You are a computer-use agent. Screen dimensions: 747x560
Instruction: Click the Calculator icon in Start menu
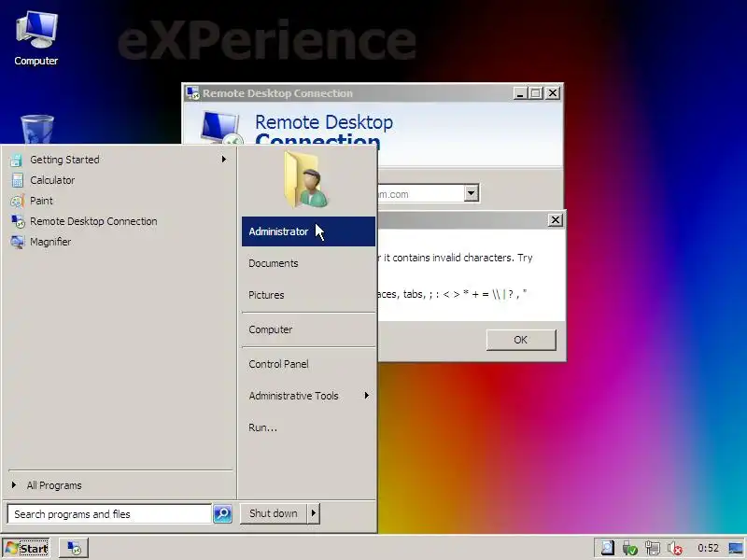coord(17,180)
